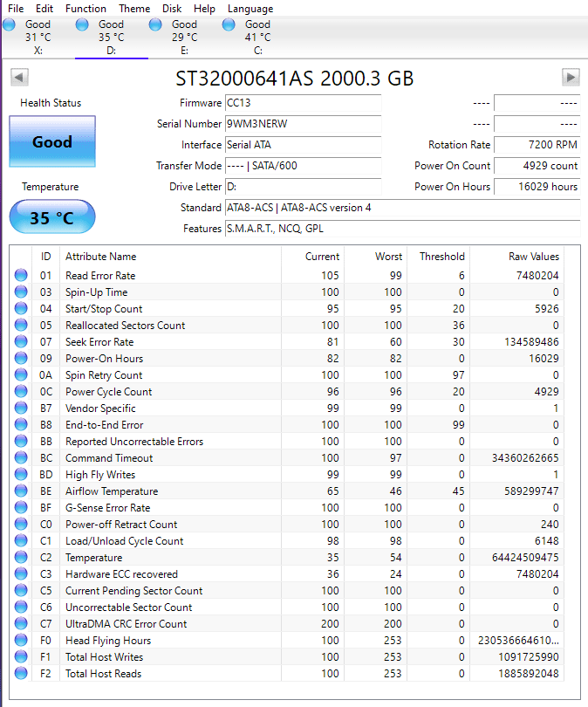Switch to the C: drive tab at 41 °C

tap(257, 37)
